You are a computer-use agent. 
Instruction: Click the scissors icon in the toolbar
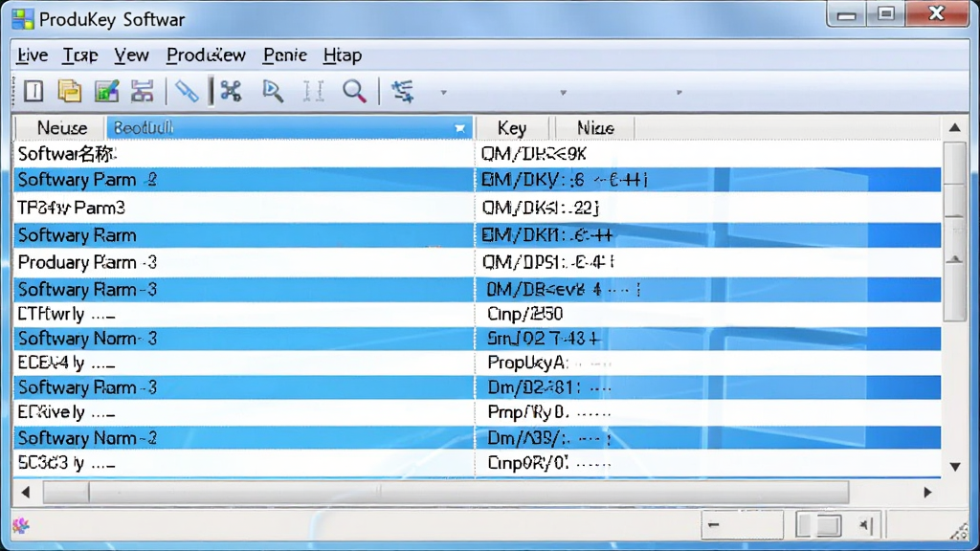click(231, 91)
